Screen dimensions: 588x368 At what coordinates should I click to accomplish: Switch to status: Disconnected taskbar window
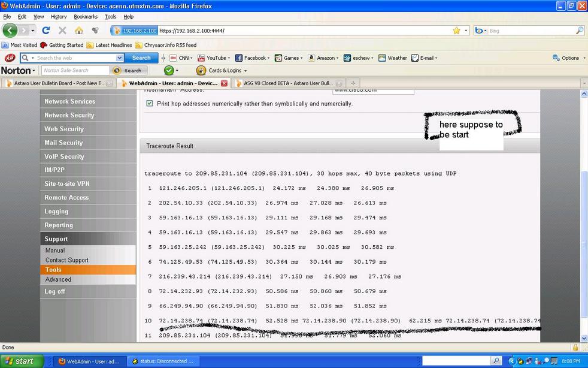click(164, 361)
